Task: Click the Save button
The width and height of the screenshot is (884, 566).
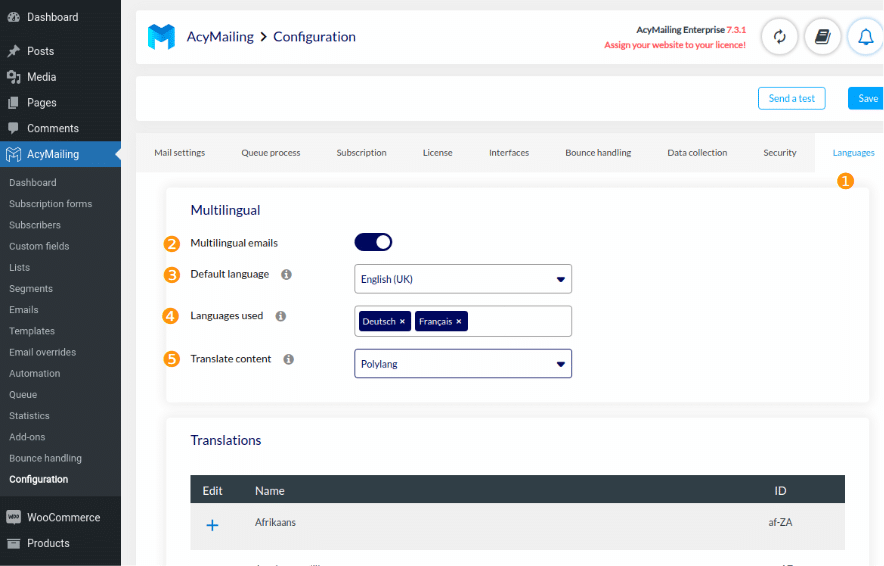Action: [867, 99]
